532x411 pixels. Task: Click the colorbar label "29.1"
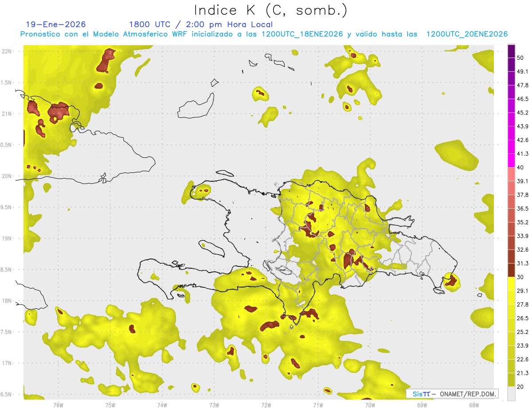523,291
